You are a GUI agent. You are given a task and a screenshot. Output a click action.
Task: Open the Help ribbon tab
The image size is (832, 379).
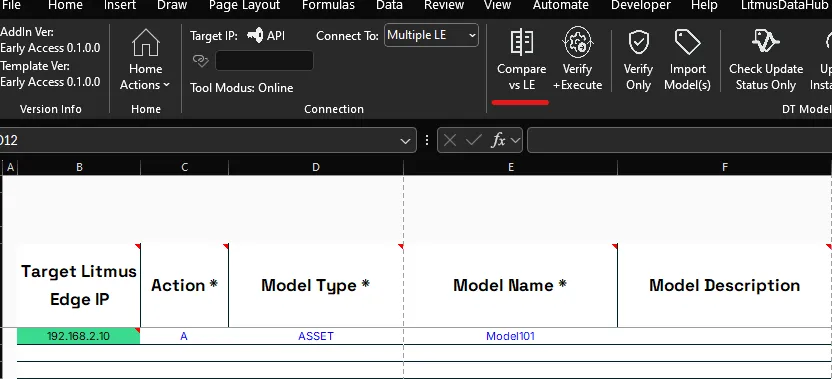(704, 5)
